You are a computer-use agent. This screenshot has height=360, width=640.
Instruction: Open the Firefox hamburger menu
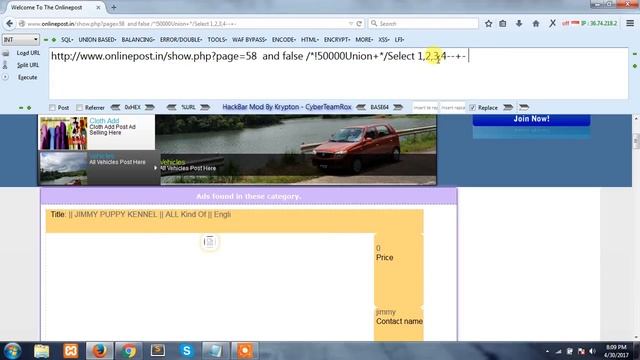(630, 24)
